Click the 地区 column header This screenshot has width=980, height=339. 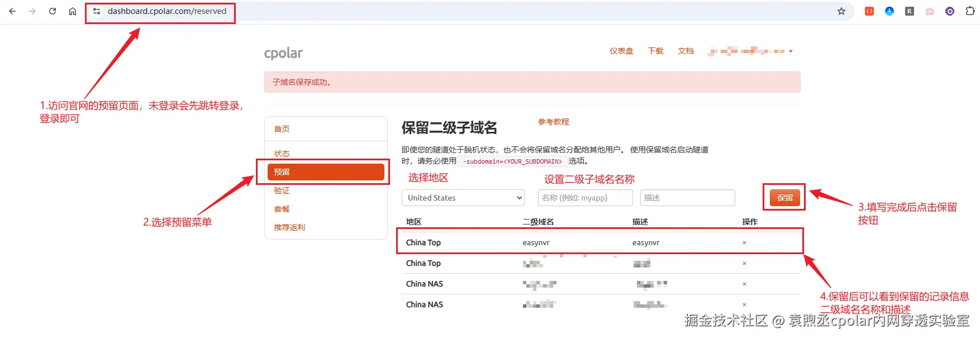pyautogui.click(x=413, y=222)
